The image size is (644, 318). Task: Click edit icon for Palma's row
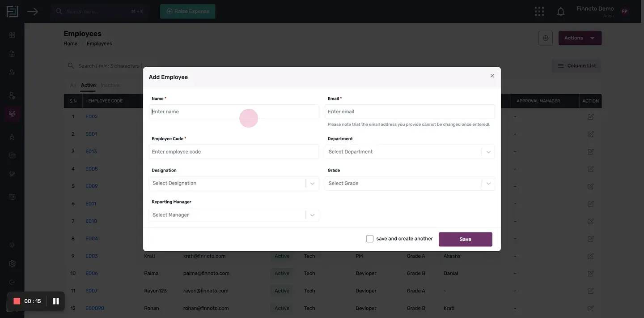(590, 273)
